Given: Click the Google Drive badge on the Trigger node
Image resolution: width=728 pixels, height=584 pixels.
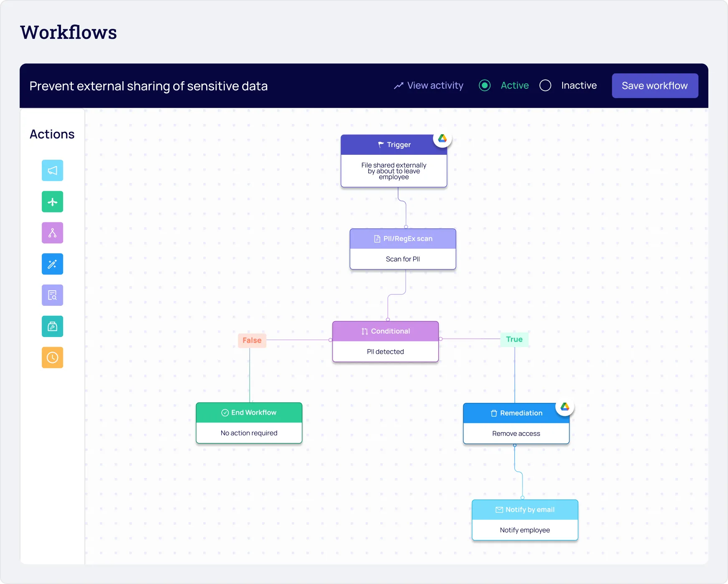Looking at the screenshot, I should [x=443, y=138].
